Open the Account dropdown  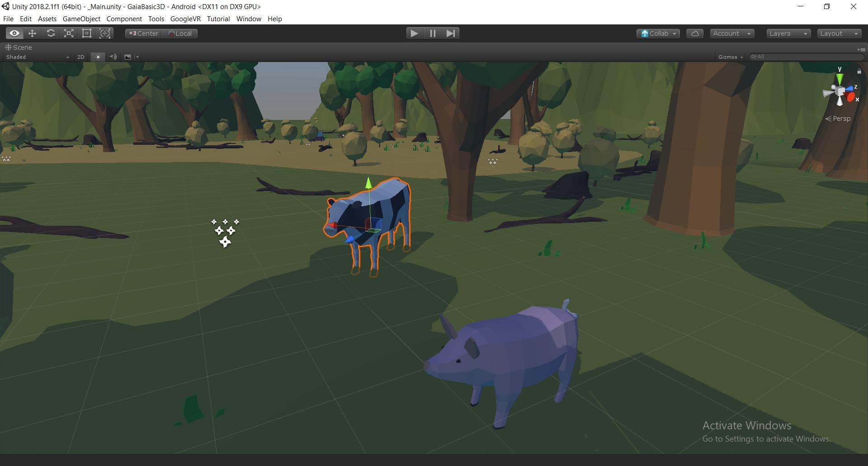point(732,33)
